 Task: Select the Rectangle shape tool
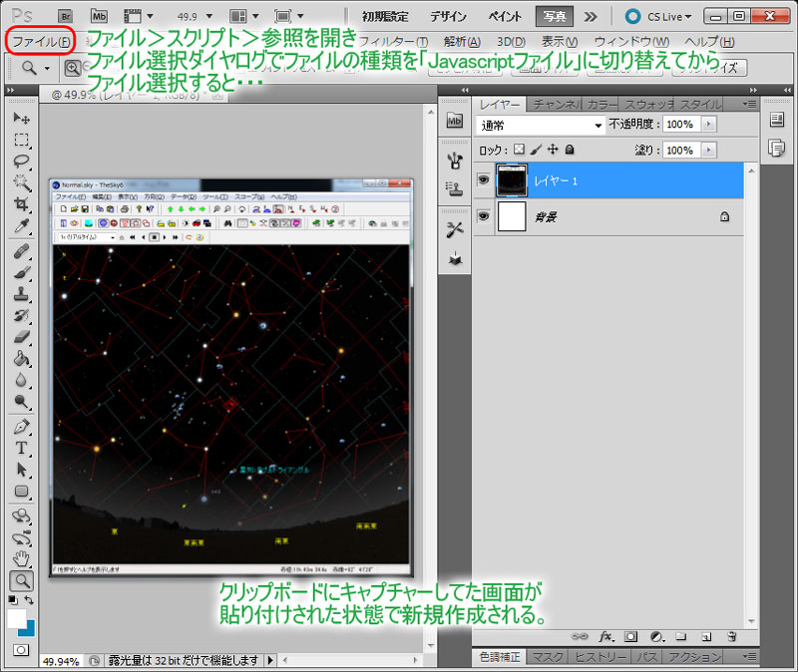pyautogui.click(x=21, y=492)
